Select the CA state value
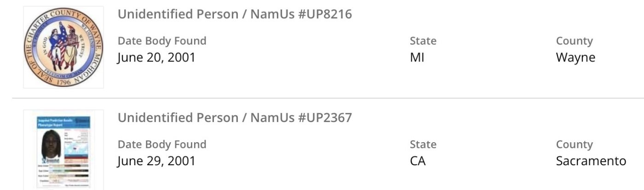 418,162
